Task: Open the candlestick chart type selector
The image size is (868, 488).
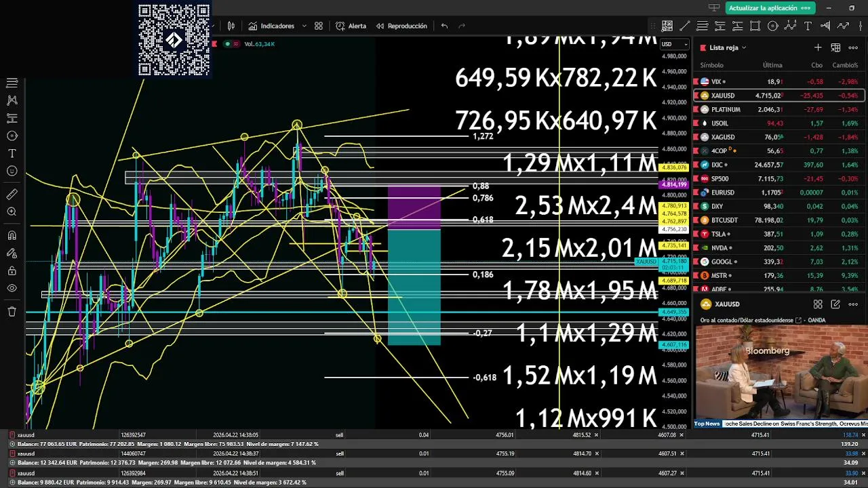Action: 231,26
